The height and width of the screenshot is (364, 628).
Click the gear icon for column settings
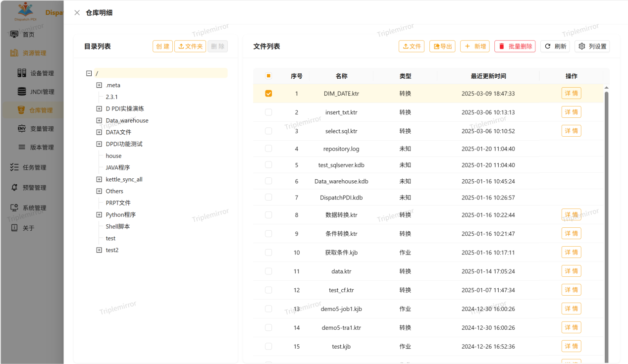[582, 47]
